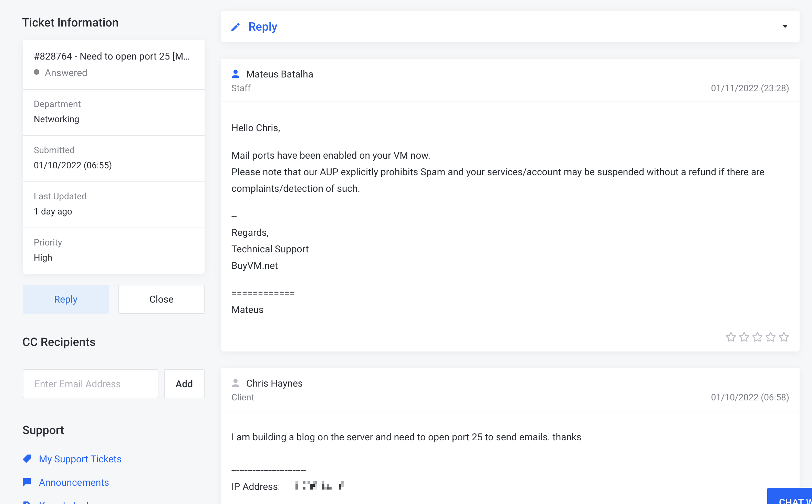Image resolution: width=812 pixels, height=504 pixels.
Task: Rate the staff reply two stars
Action: point(744,337)
